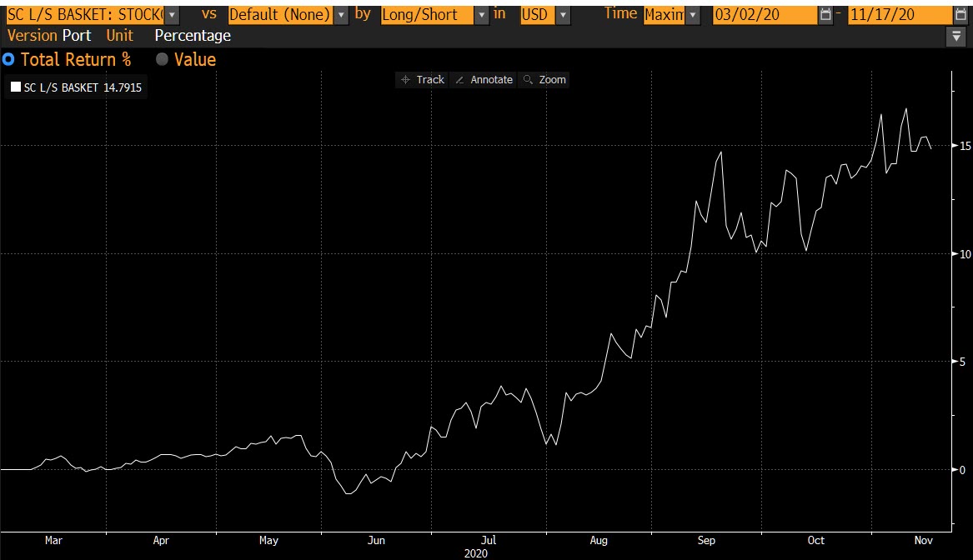Activate the Zoom magnifier tool
Viewport: 973px width, 560px height.
(x=544, y=80)
